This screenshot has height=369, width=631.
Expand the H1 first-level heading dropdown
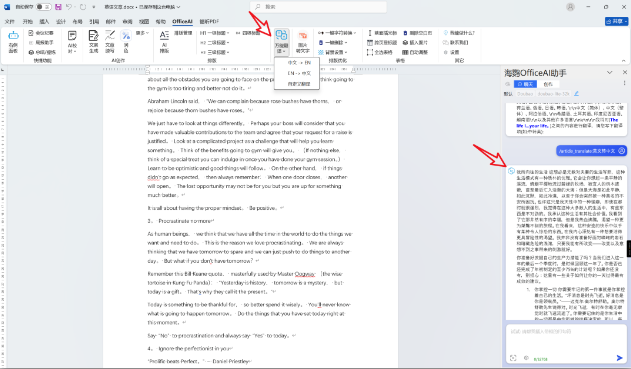point(214,33)
